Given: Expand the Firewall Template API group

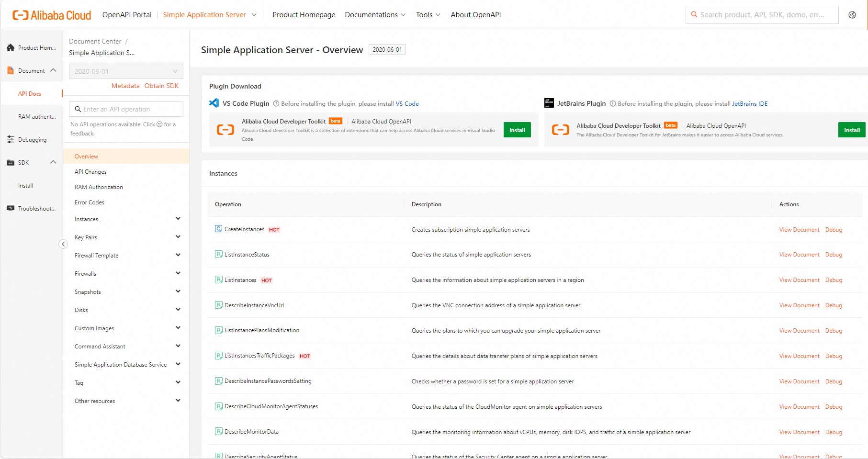Looking at the screenshot, I should 178,255.
